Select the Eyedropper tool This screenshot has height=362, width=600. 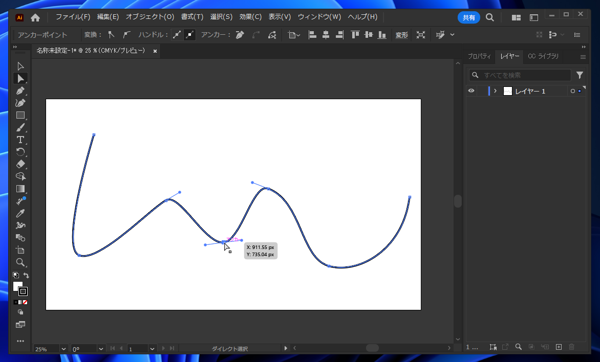[x=20, y=213]
